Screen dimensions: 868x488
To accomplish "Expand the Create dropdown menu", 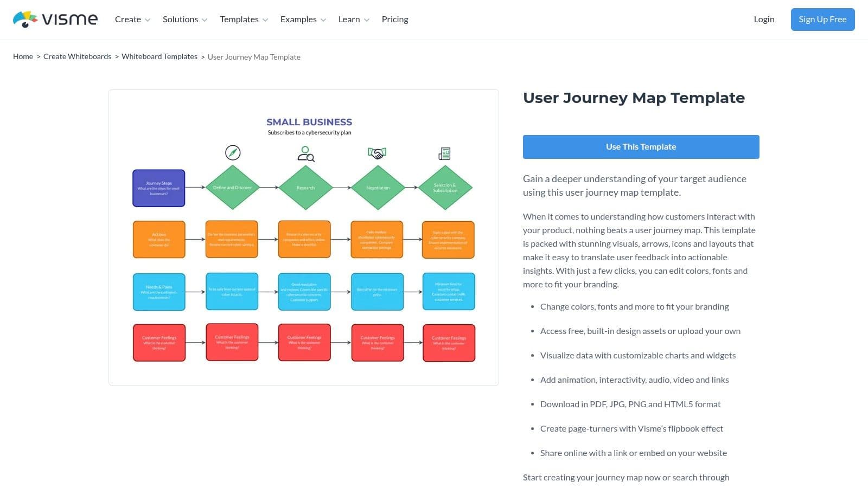I will point(132,20).
